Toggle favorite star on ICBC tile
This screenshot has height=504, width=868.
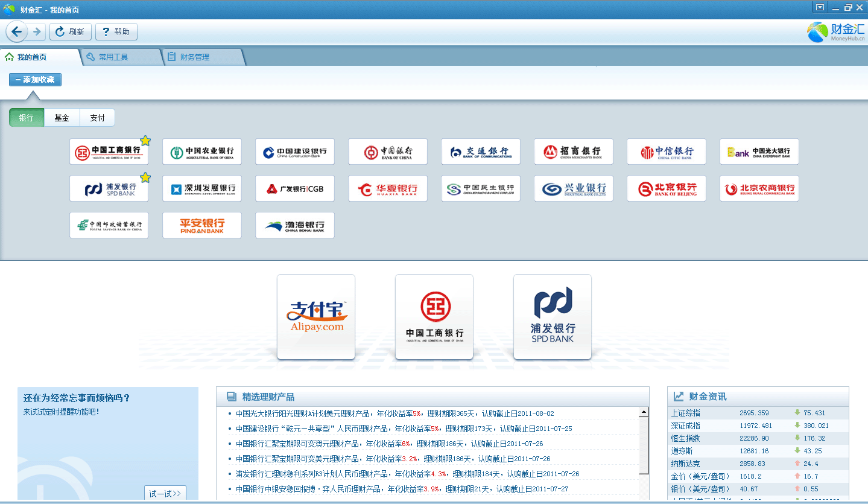(145, 141)
